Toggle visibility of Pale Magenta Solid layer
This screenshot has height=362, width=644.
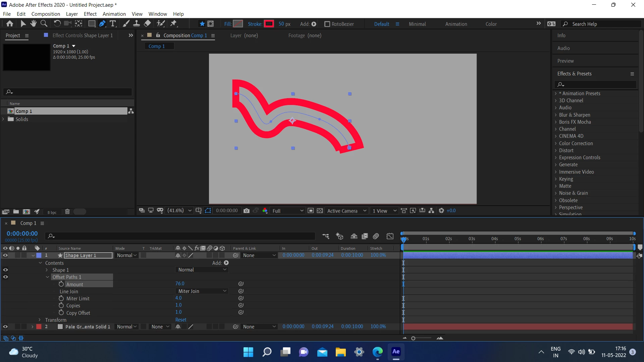[x=5, y=327]
